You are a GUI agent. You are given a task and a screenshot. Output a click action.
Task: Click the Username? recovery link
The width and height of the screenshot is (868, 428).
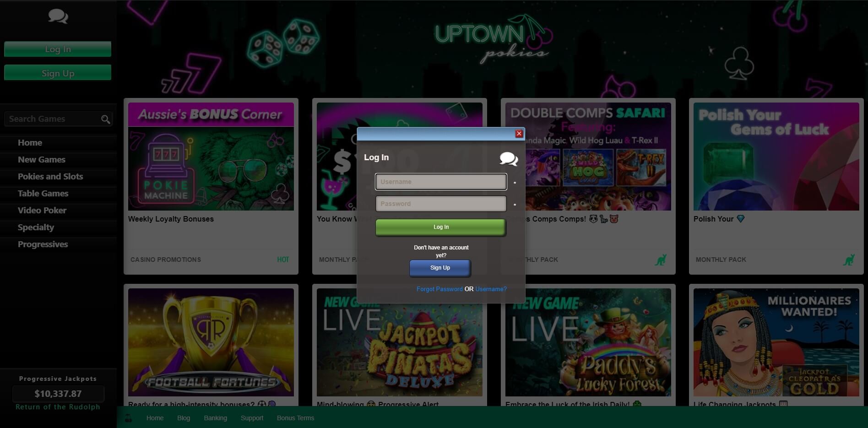click(x=491, y=289)
